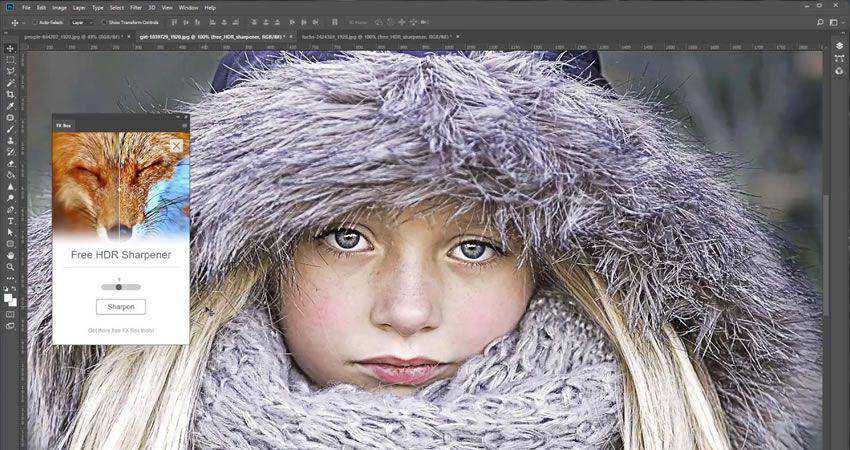850x450 pixels.
Task: Open the Layer/Group auto-select dropdown
Action: [x=82, y=21]
